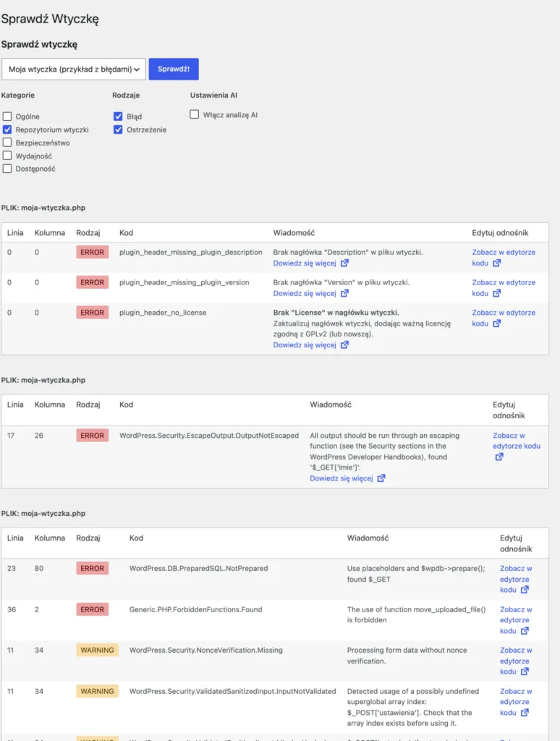Open the plugin selection dropdown

(x=74, y=69)
